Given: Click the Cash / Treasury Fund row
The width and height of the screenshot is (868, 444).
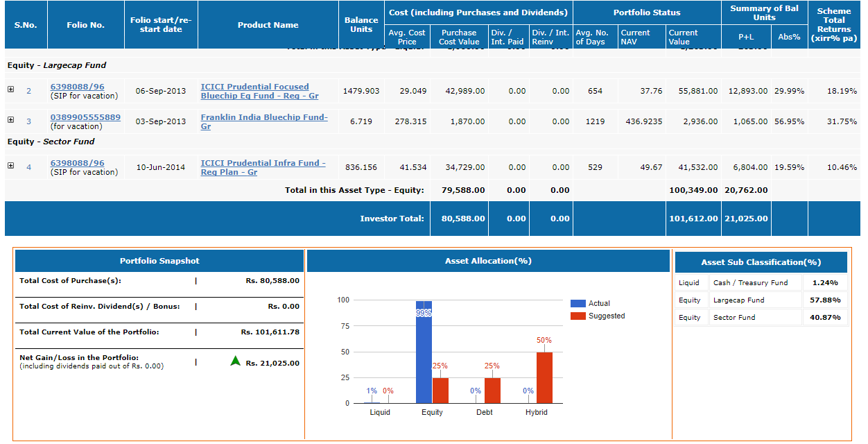Looking at the screenshot, I should tap(761, 282).
